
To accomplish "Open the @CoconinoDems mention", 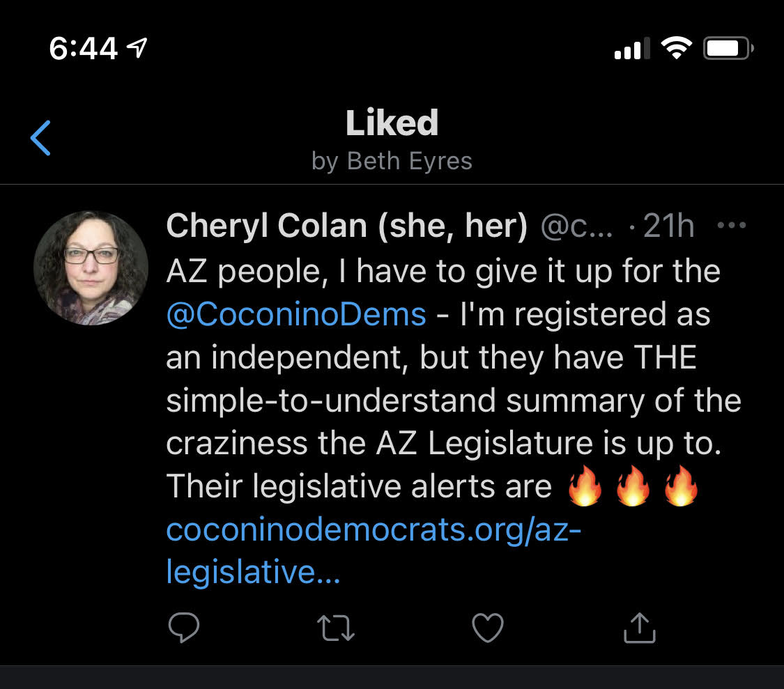I will point(296,314).
